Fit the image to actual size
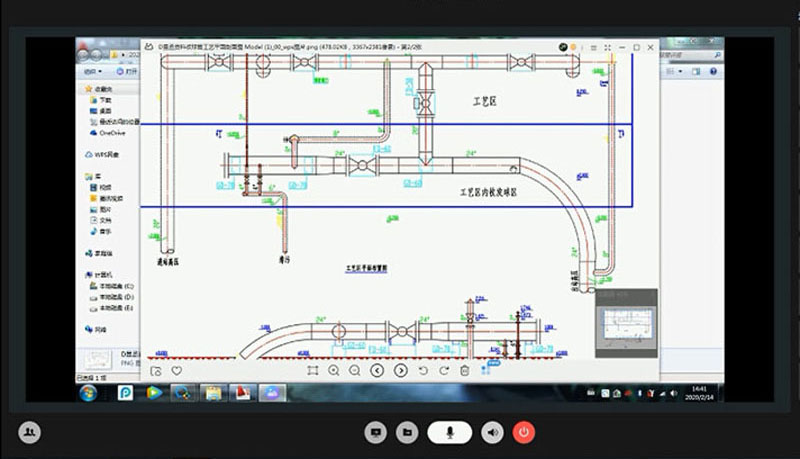Viewport: 800px width, 459px height. tap(312, 370)
